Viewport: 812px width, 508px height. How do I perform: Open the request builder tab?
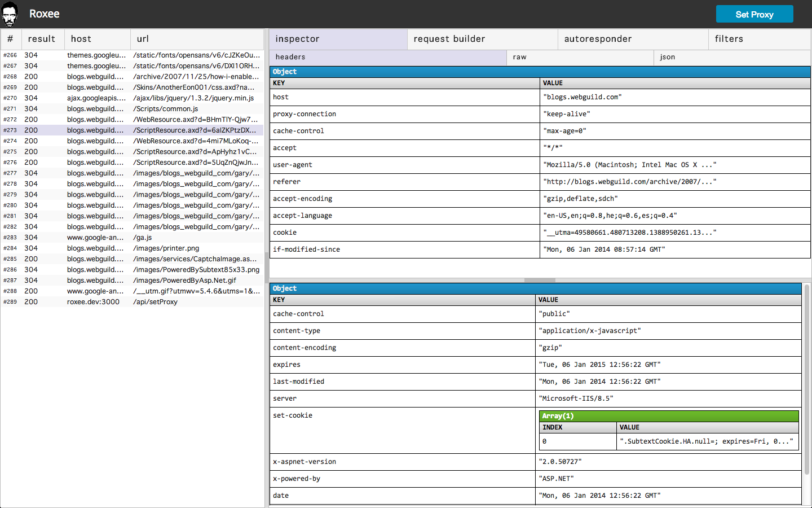483,39
